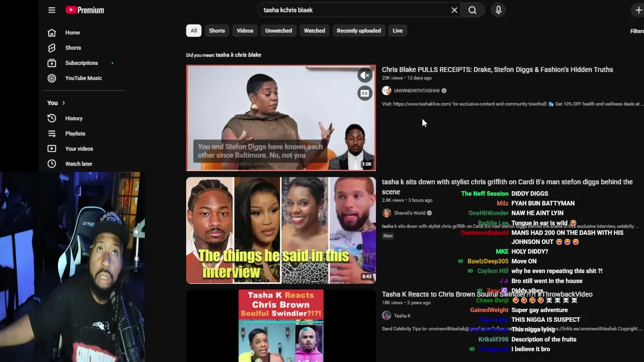The image size is (644, 362).
Task: Select the All filter chip
Action: point(194,31)
